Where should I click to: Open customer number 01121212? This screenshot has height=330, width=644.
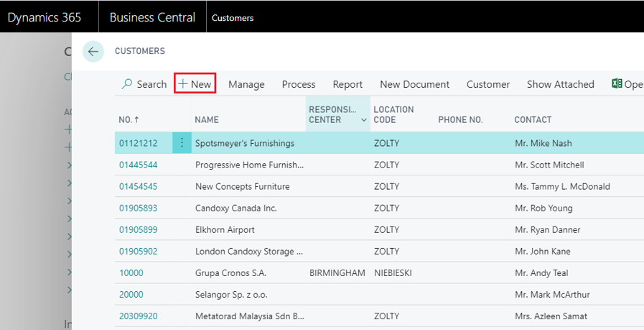[x=138, y=143]
